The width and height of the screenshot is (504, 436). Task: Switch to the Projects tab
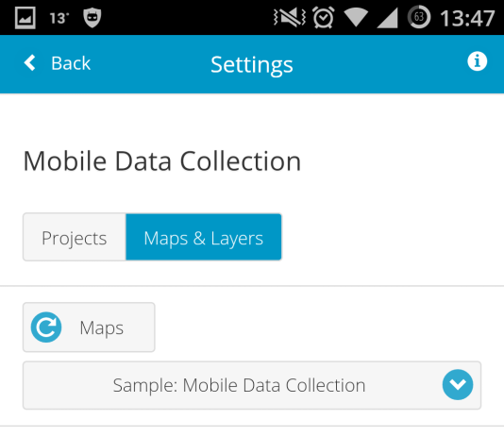click(x=75, y=238)
